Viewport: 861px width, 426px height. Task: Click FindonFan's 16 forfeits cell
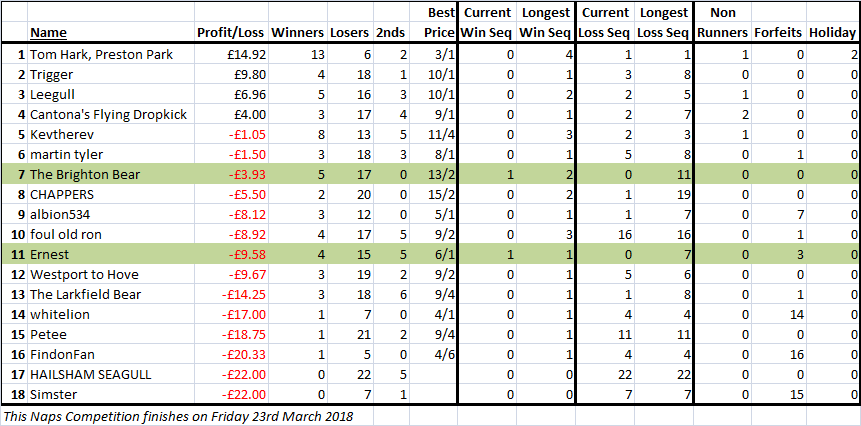(778, 355)
